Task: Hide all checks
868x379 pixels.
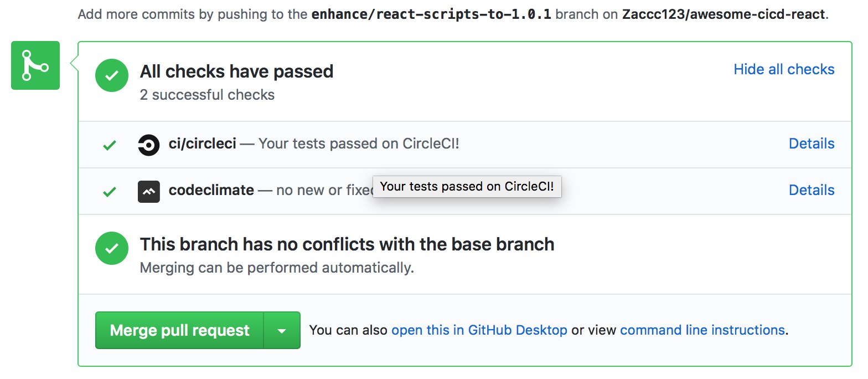Action: [784, 69]
